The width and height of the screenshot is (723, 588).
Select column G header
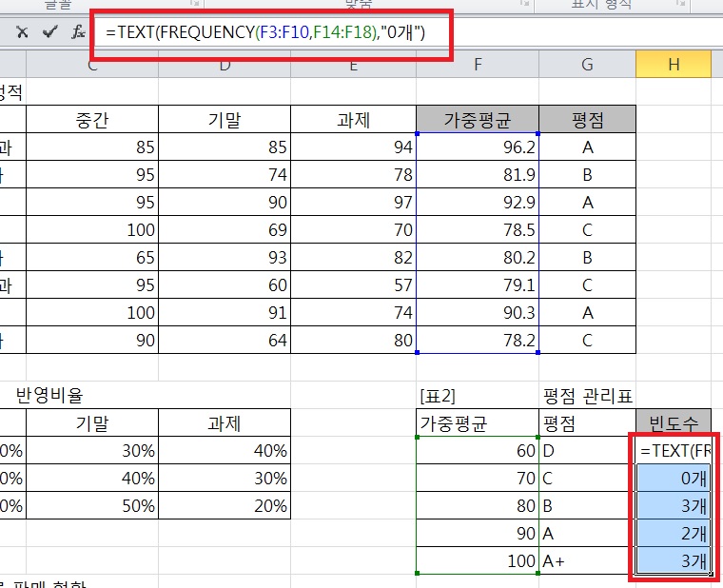[x=587, y=65]
